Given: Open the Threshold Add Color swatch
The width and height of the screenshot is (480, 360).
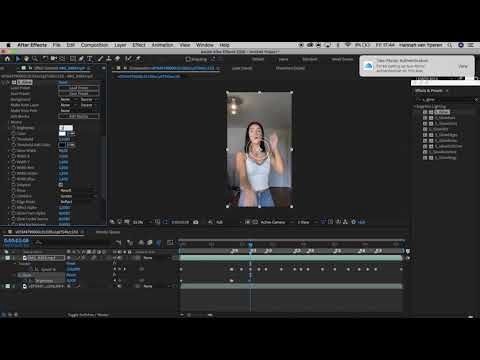Looking at the screenshot, I should click(62, 145).
